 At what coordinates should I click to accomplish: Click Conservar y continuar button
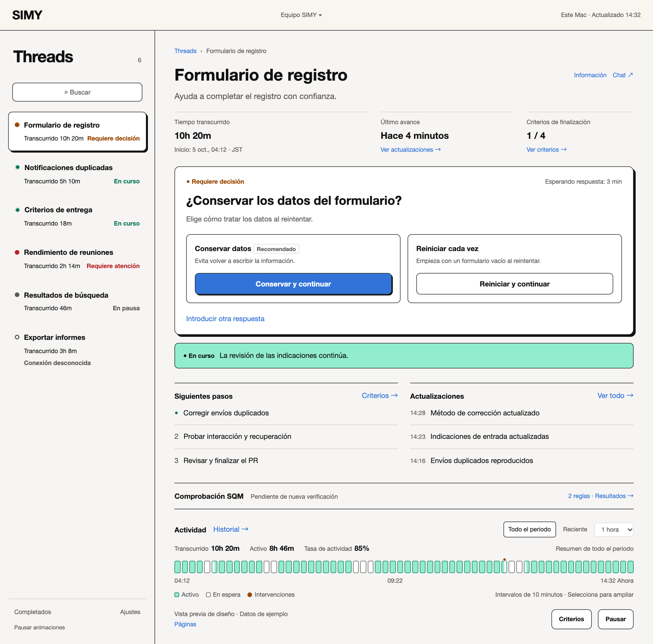[293, 284]
